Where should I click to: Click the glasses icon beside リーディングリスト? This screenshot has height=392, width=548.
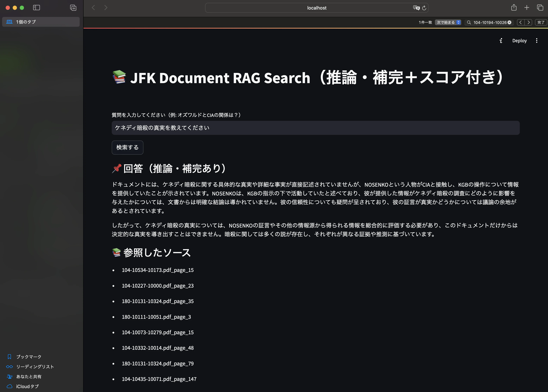tap(9, 367)
